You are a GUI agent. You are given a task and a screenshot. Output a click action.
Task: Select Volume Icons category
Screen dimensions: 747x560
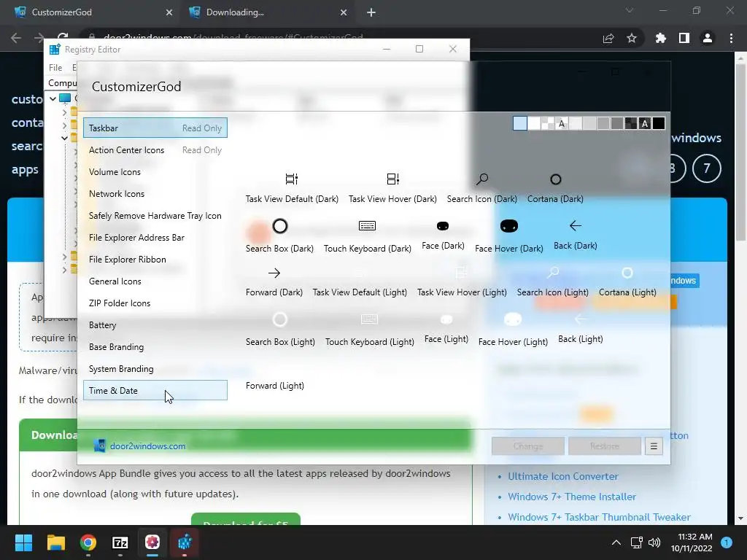(155, 172)
